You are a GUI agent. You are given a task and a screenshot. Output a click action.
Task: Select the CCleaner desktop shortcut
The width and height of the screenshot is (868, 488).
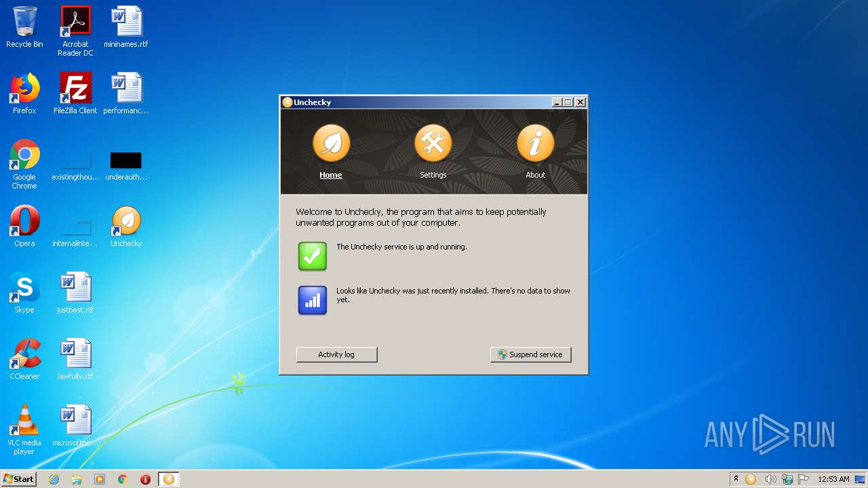pyautogui.click(x=24, y=359)
